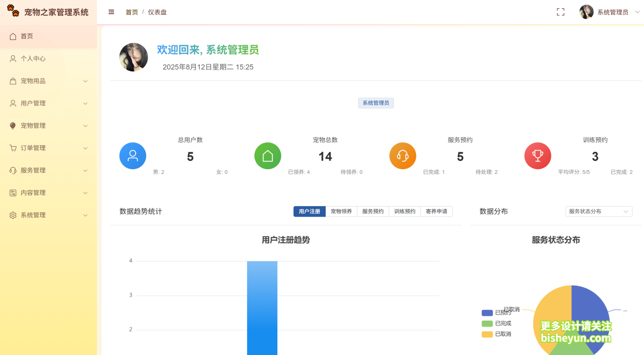Click the large welcome avatar photo
Image resolution: width=644 pixels, height=355 pixels.
pos(133,57)
